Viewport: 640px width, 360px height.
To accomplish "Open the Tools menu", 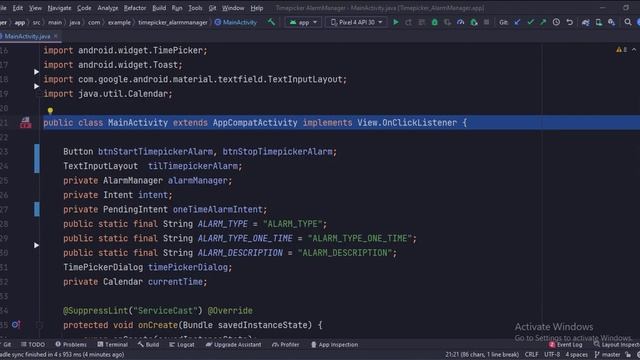I will tap(195, 8).
